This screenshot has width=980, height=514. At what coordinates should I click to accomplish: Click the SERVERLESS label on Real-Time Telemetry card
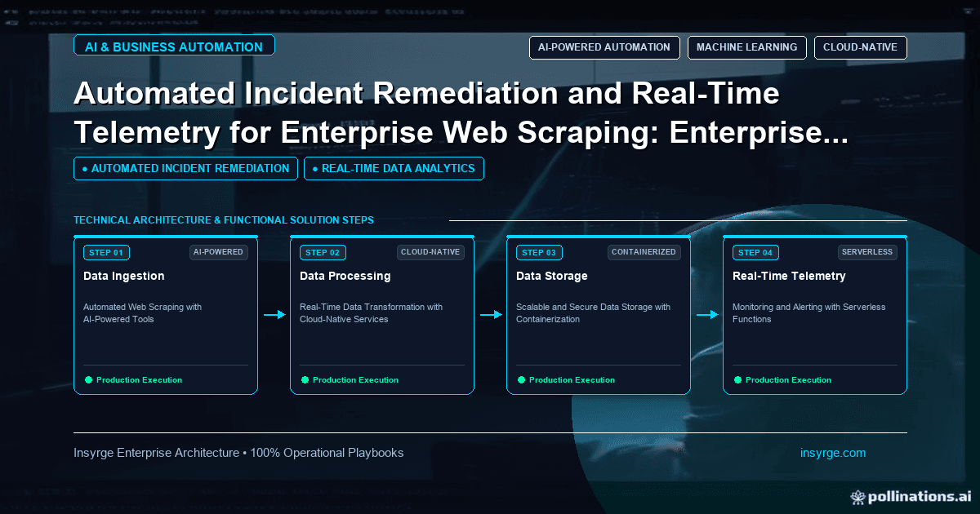pyautogui.click(x=867, y=252)
